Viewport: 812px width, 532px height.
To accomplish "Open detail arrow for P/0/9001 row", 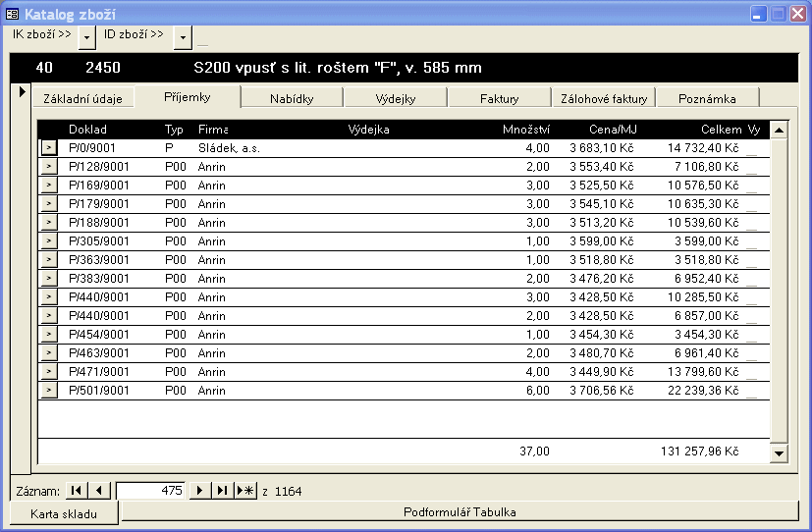I will (48, 148).
